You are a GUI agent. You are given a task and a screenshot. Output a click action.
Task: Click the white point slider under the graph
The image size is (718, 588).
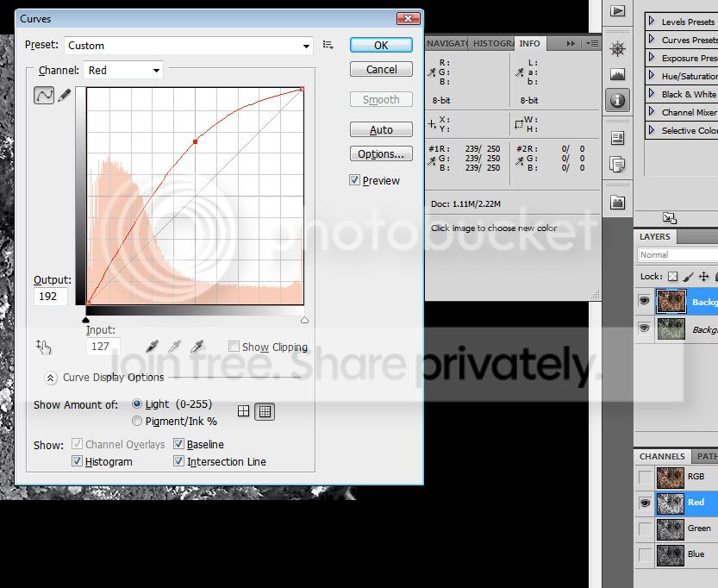coord(303,320)
